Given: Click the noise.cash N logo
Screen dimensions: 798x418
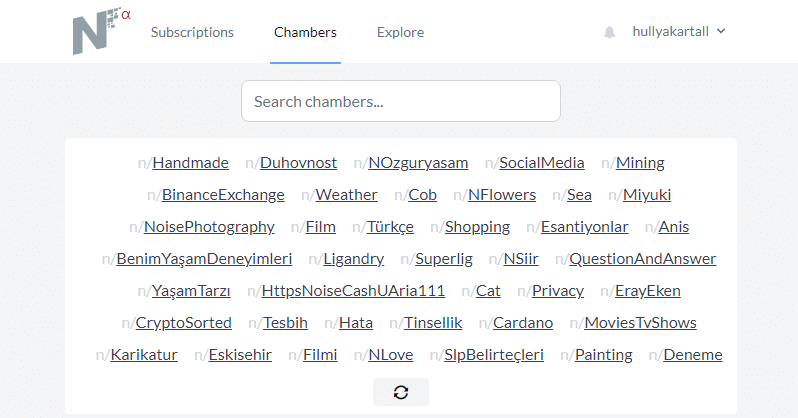Looking at the screenshot, I should 101,31.
